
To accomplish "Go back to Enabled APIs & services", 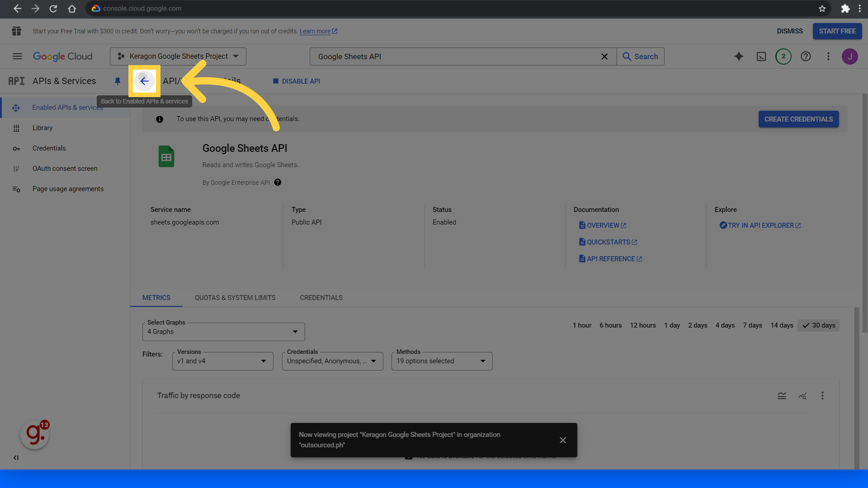I will pos(144,81).
